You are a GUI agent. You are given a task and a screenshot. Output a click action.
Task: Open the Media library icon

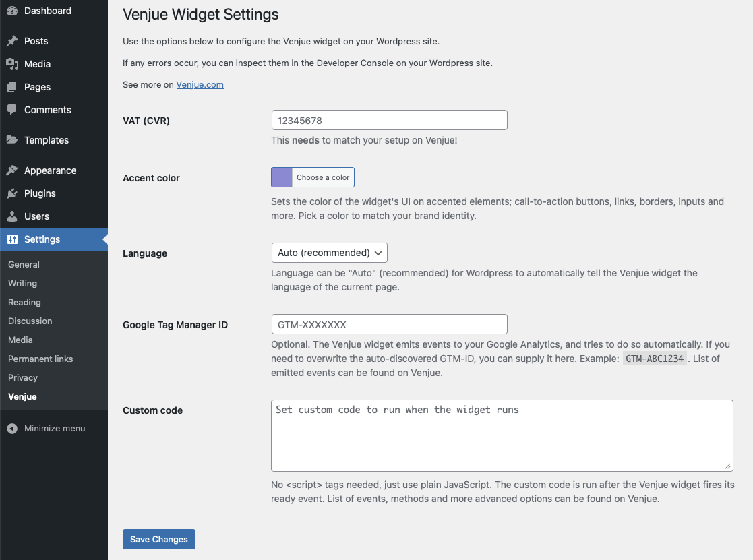coord(12,64)
